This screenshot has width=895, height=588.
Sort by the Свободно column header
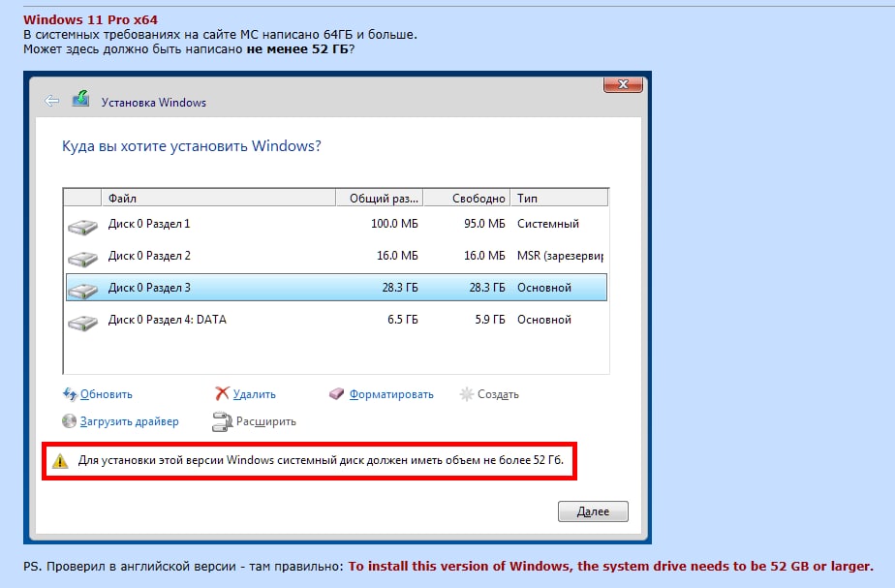468,198
